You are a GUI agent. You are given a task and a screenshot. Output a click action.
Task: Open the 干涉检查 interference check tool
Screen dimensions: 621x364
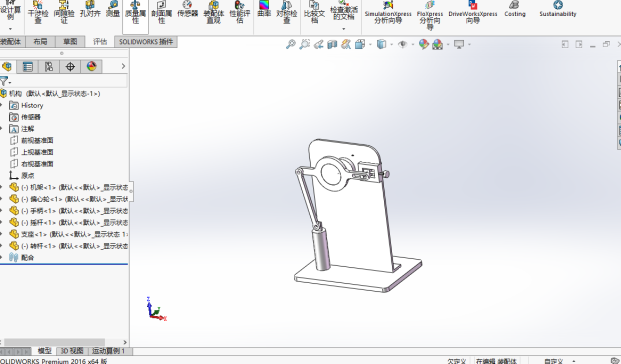[38, 12]
